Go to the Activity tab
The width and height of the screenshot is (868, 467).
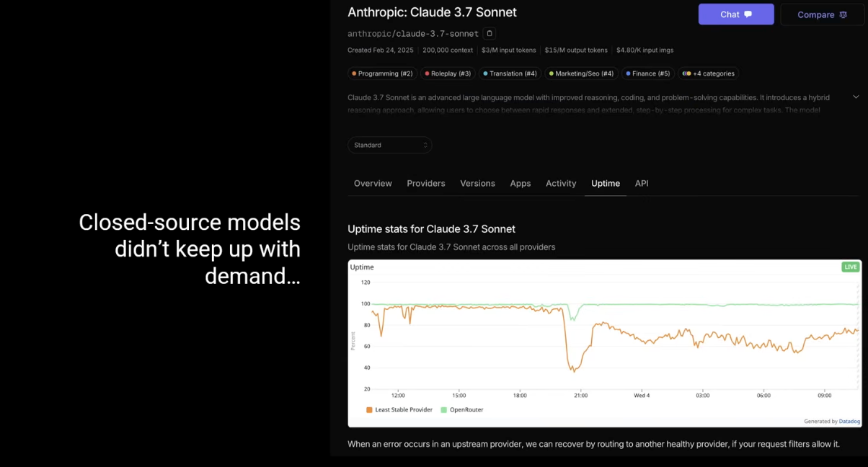(x=561, y=184)
